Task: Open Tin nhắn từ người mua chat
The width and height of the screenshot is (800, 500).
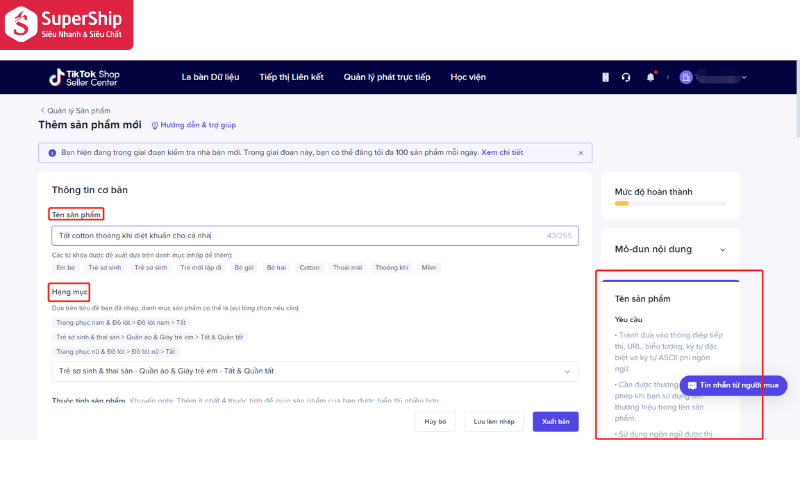Action: tap(734, 385)
